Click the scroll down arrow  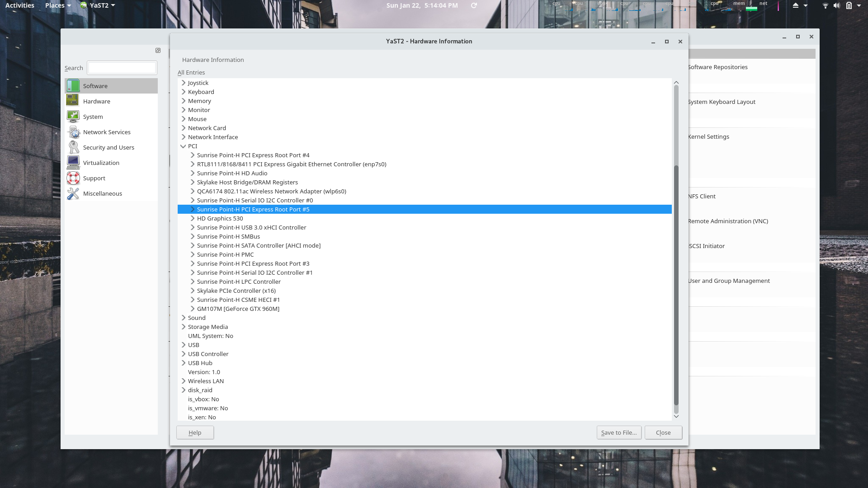(676, 416)
